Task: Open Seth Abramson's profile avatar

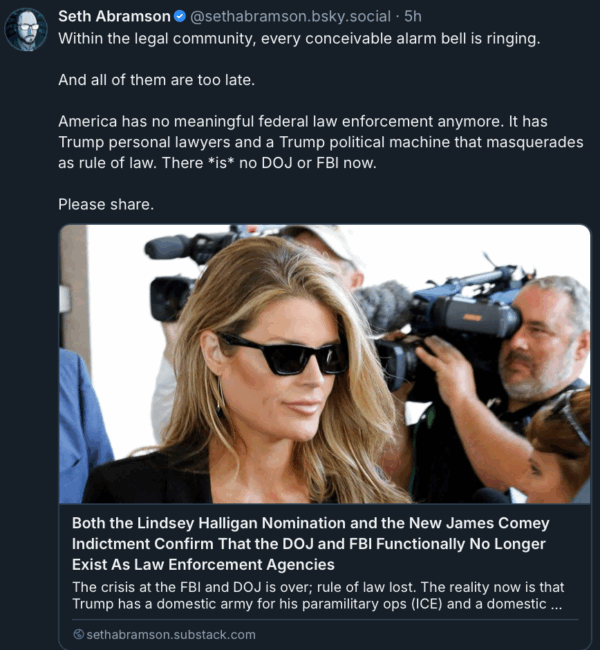Action: [x=26, y=29]
